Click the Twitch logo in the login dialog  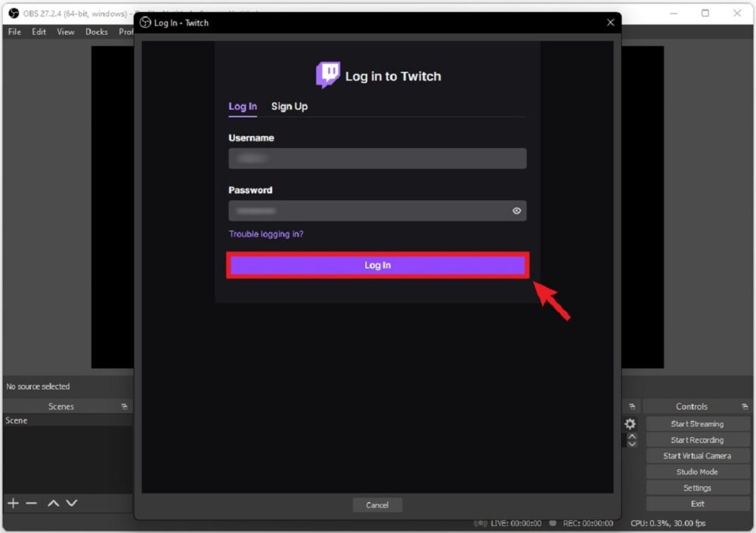coord(329,73)
